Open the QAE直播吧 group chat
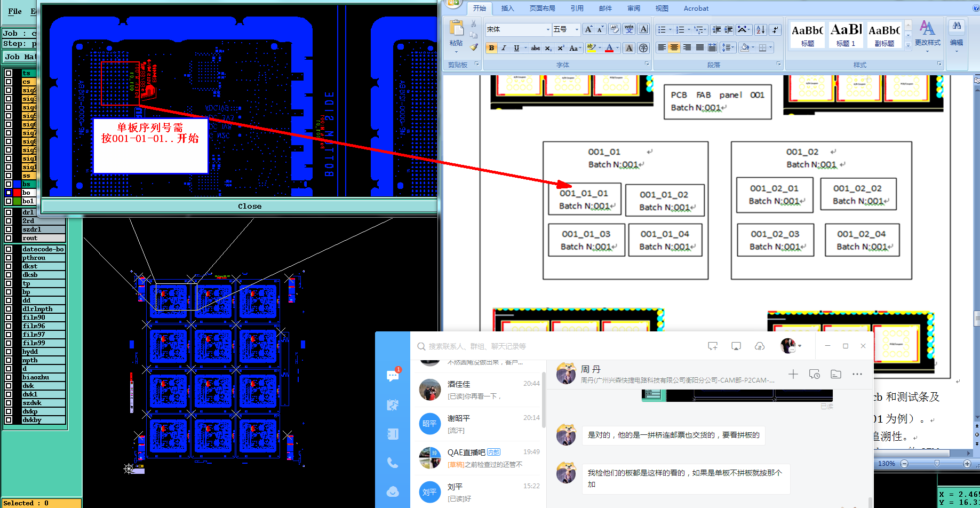This screenshot has width=980, height=508. [x=479, y=458]
